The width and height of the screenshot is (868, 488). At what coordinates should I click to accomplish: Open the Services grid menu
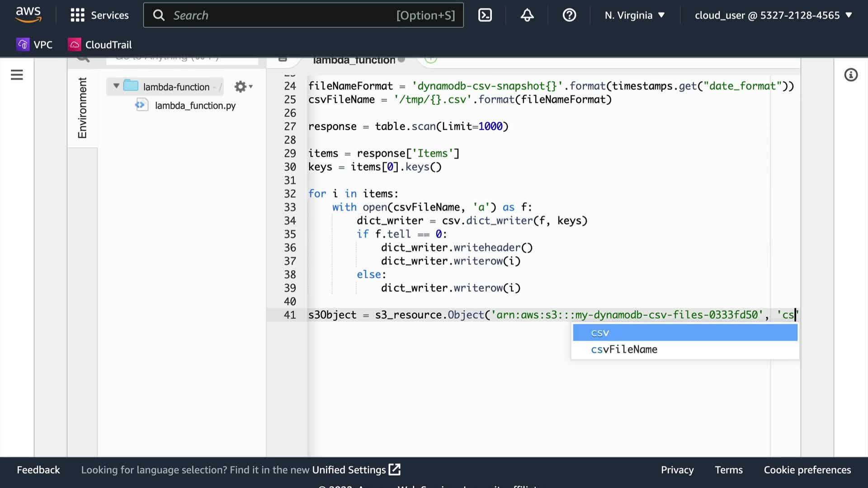tap(99, 15)
